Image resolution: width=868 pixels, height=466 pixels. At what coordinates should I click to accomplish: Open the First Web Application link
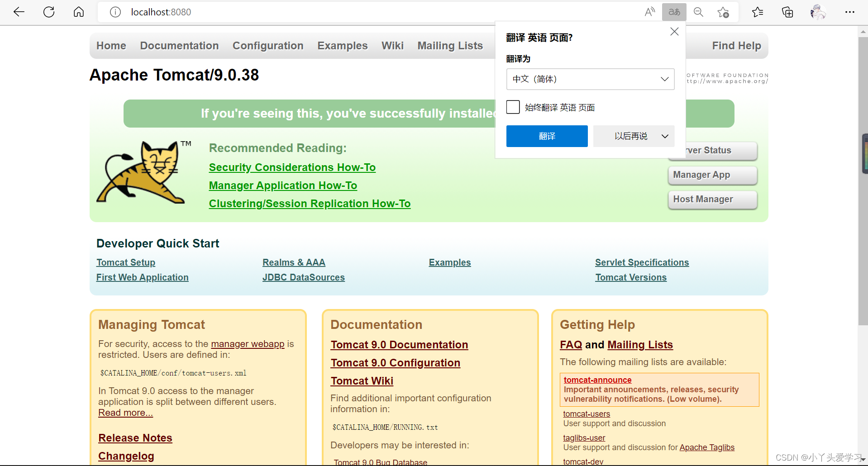pyautogui.click(x=143, y=277)
